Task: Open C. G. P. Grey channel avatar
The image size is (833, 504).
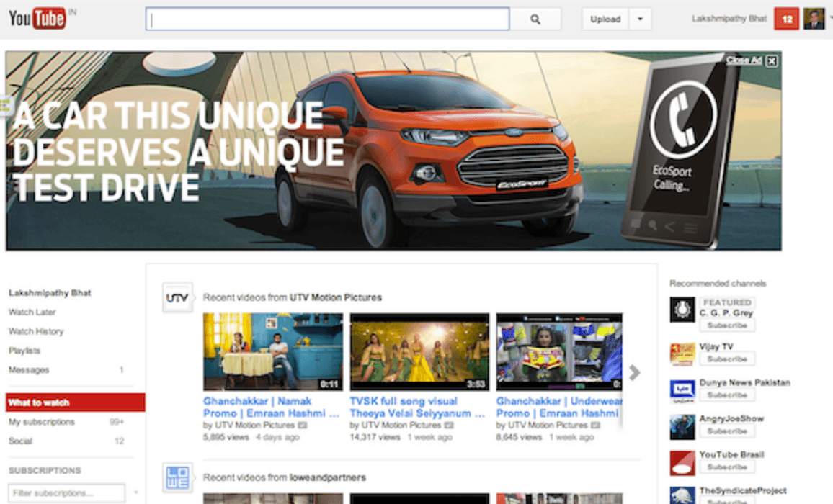Action: coord(682,310)
